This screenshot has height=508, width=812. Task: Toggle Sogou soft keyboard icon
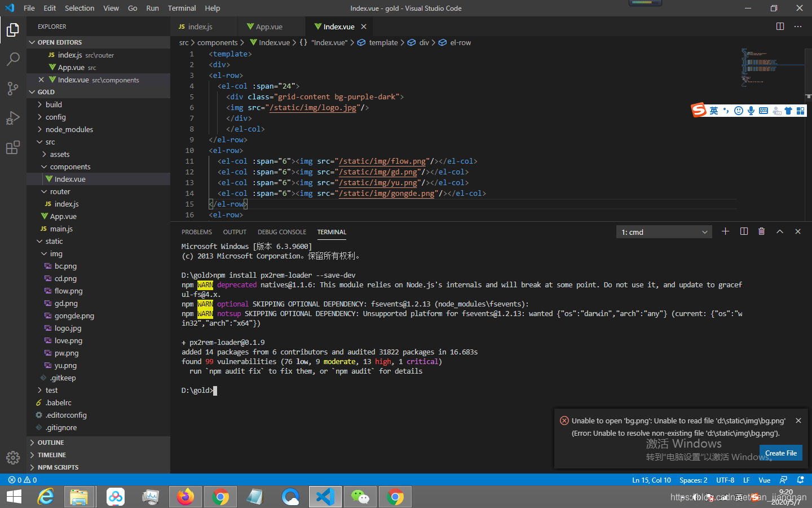click(x=764, y=111)
